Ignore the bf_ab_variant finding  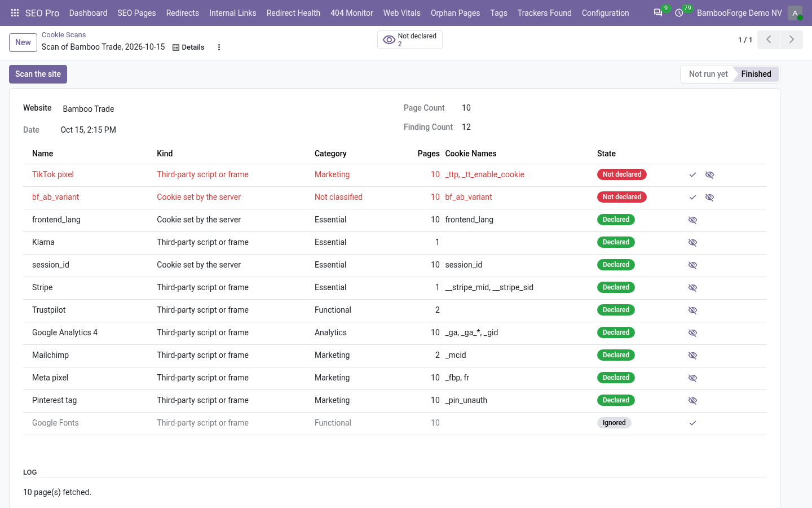point(709,198)
